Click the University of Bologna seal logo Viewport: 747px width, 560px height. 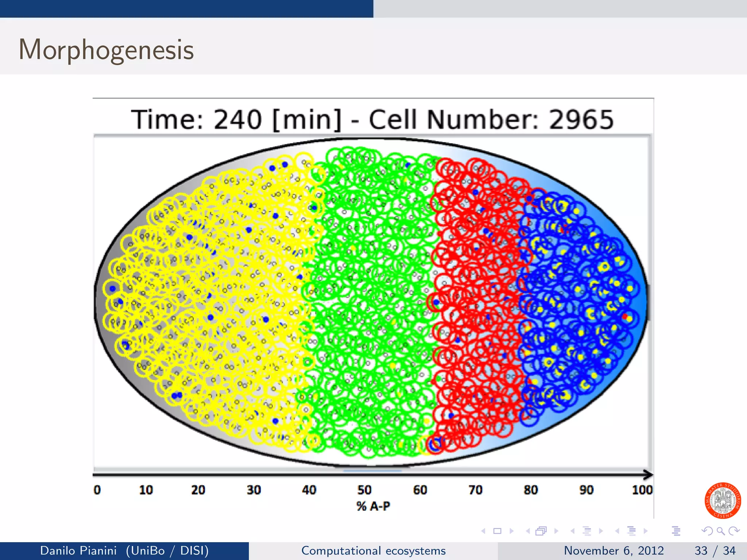(x=723, y=500)
